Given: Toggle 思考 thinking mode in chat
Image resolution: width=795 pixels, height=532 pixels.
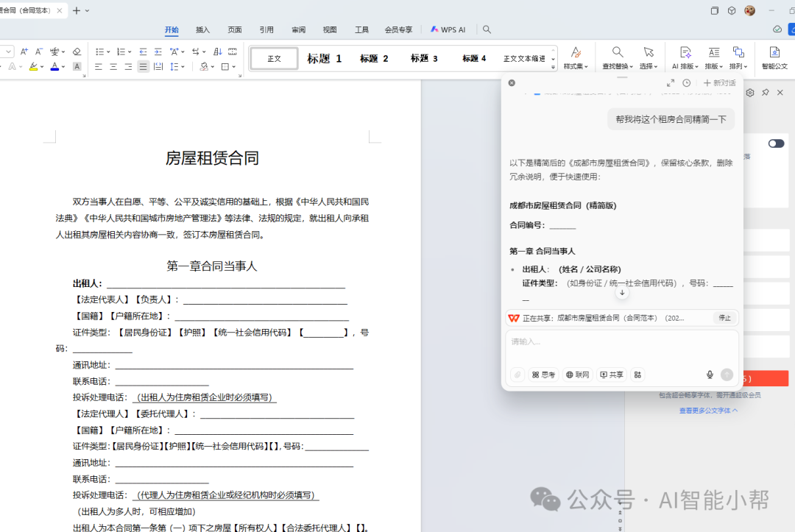Looking at the screenshot, I should 543,375.
